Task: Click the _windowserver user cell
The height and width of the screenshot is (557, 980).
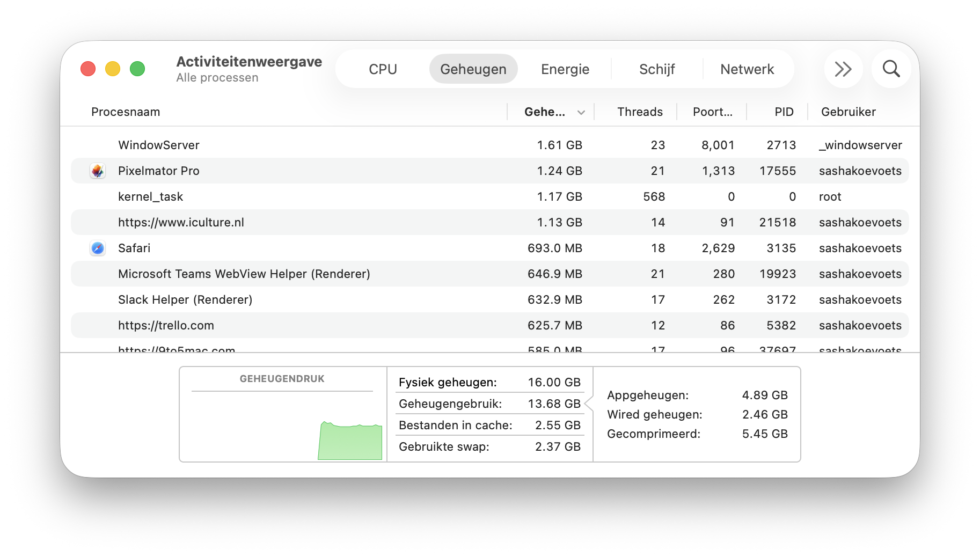Action: tap(860, 145)
